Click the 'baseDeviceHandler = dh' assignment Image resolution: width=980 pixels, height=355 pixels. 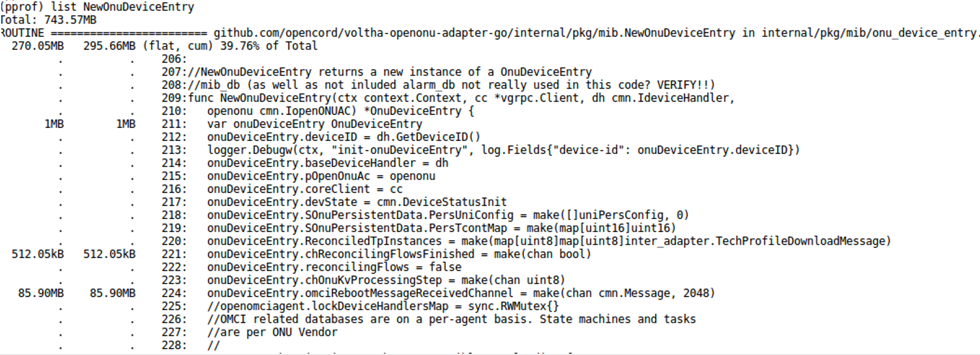(328, 163)
